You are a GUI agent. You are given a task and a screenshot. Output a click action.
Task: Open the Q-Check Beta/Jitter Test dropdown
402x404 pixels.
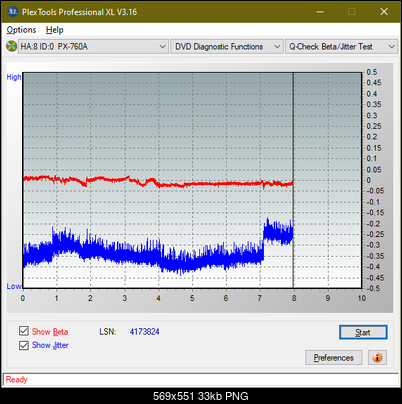341,47
